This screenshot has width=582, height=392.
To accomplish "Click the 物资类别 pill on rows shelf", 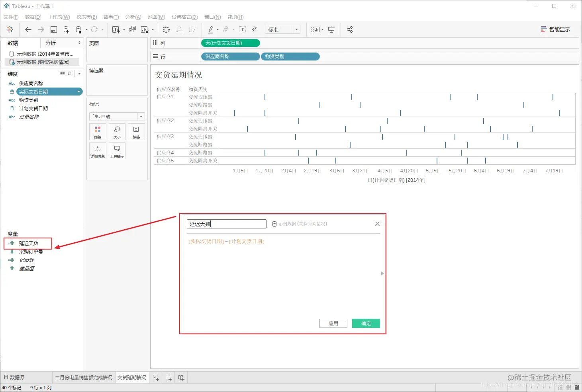I will 290,57.
